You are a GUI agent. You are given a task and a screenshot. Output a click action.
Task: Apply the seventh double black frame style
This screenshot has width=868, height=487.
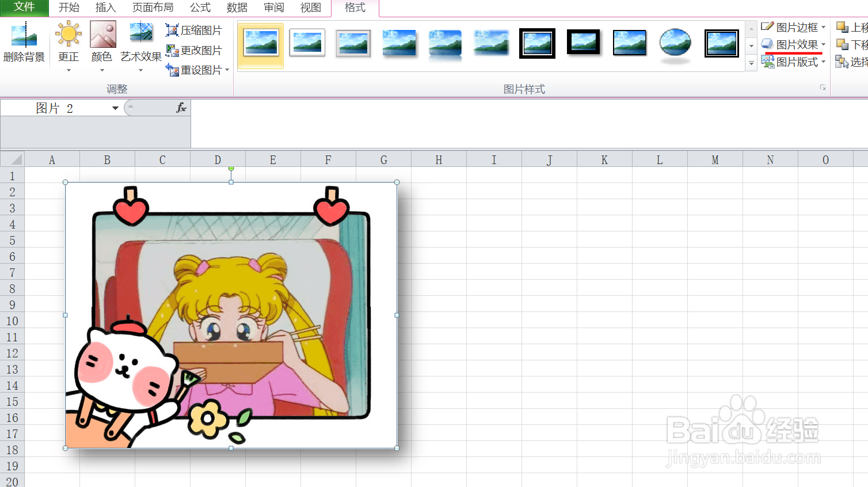[x=537, y=43]
